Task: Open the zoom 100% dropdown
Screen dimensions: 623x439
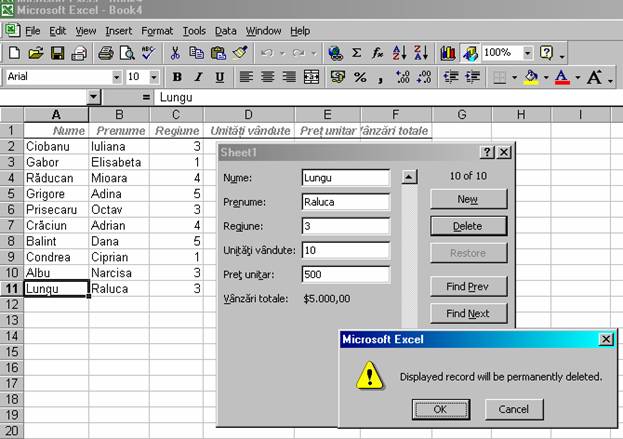Action: tap(526, 53)
